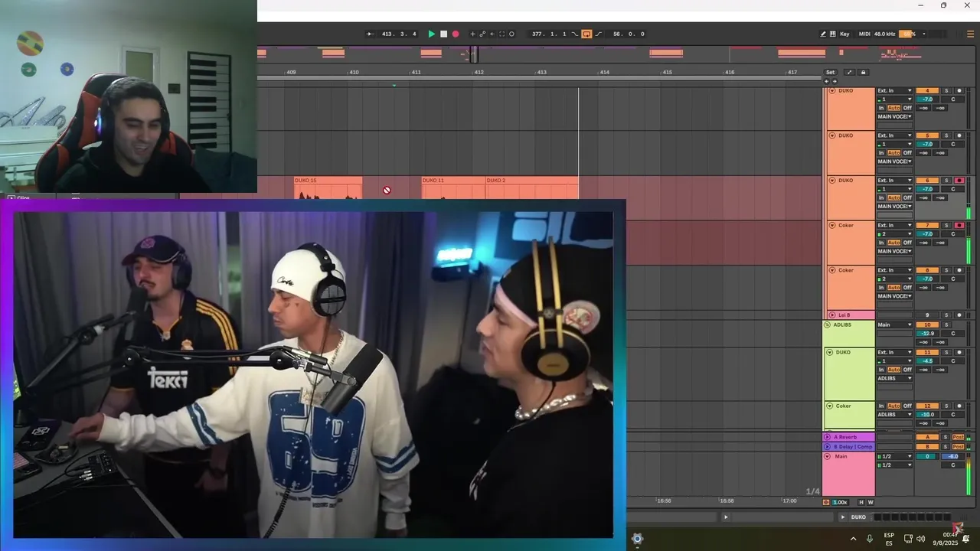Toggle the automation mode icon beside 1.00x
The width and height of the screenshot is (980, 551).
[826, 502]
